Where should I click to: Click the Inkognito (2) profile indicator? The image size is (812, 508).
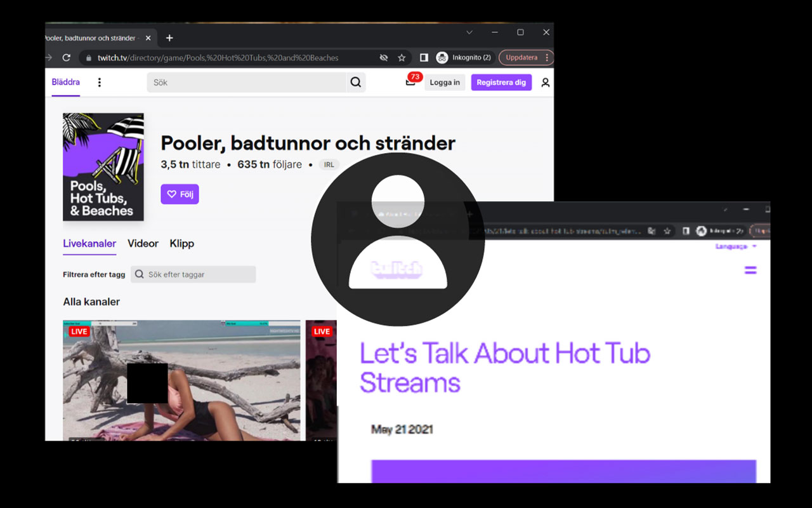click(x=464, y=58)
